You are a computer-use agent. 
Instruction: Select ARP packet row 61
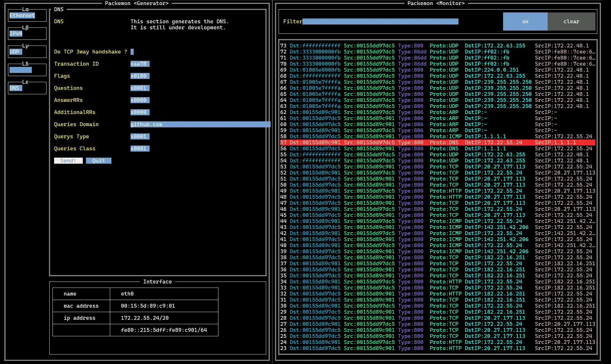pos(438,118)
